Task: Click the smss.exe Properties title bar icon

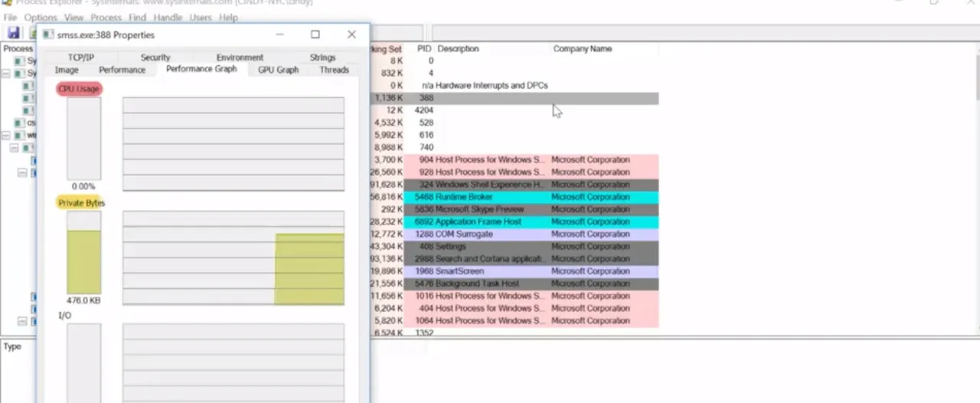Action: (48, 34)
